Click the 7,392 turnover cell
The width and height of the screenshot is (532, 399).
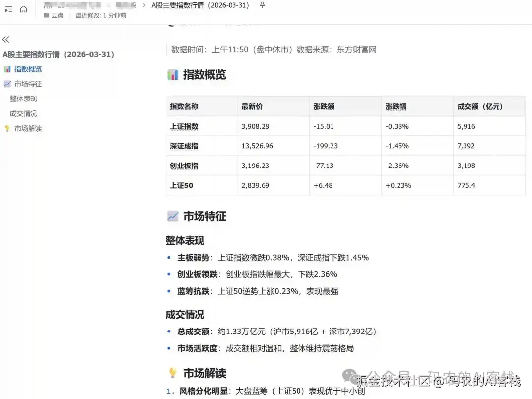pos(489,146)
